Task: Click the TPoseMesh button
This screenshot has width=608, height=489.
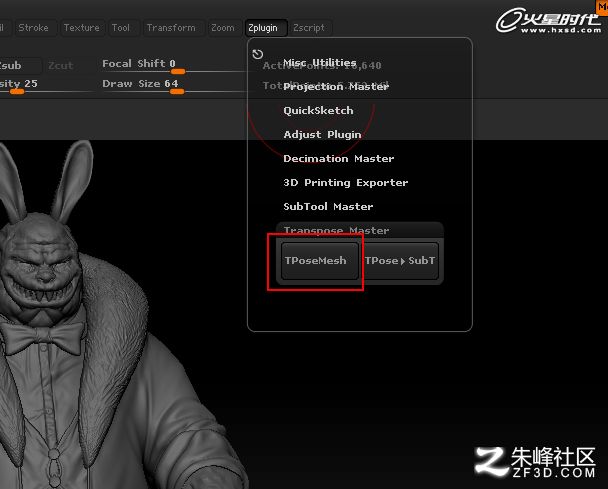Action: click(x=320, y=261)
